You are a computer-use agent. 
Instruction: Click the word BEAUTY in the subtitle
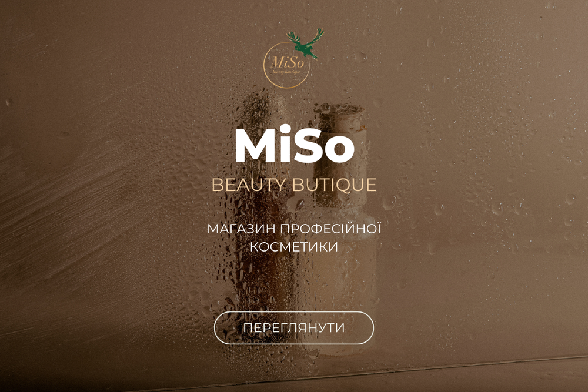click(x=249, y=185)
